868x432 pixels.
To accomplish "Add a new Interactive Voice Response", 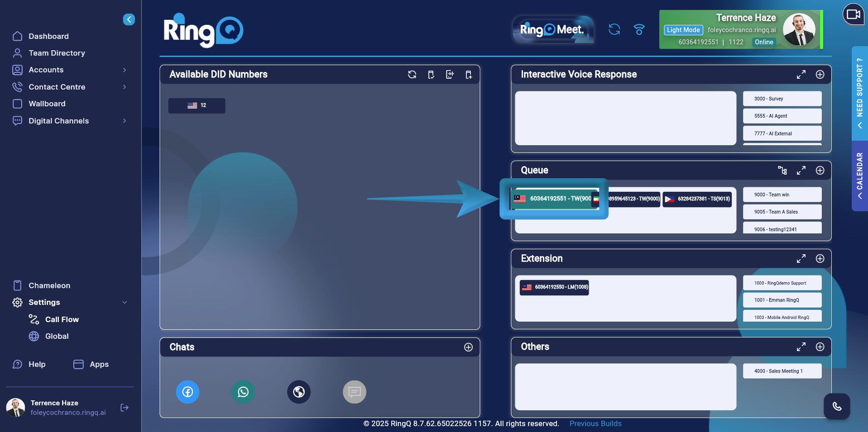I will tap(820, 75).
